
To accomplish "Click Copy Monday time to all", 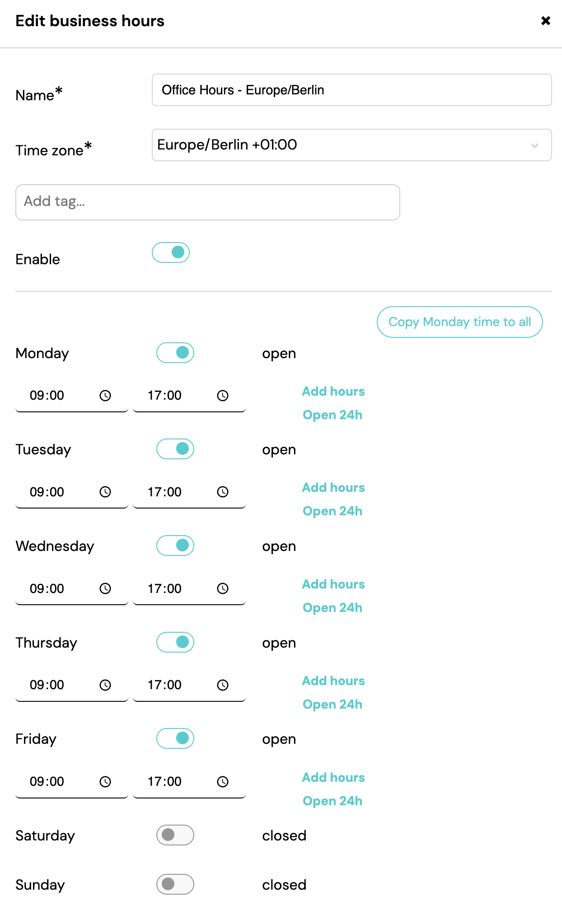I will point(460,322).
